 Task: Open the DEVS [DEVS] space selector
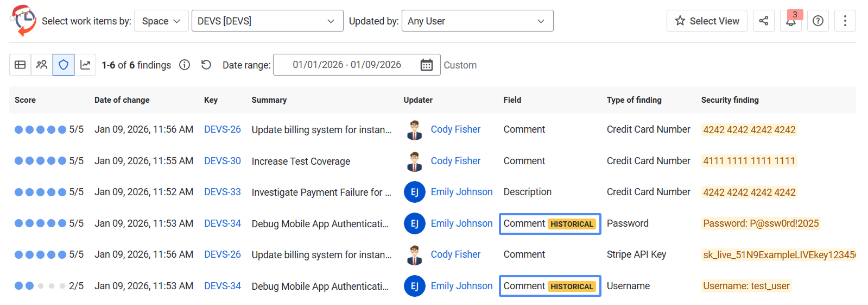pos(267,21)
